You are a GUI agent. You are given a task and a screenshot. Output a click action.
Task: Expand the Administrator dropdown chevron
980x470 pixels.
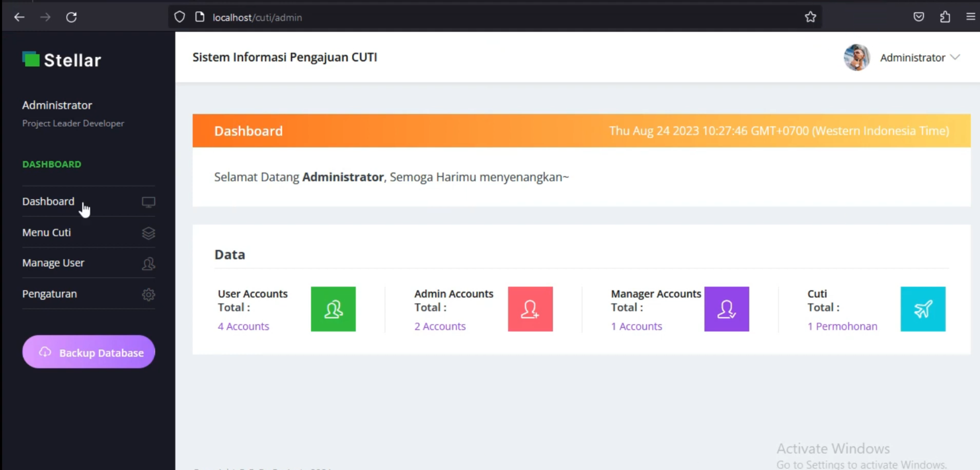[955, 57]
